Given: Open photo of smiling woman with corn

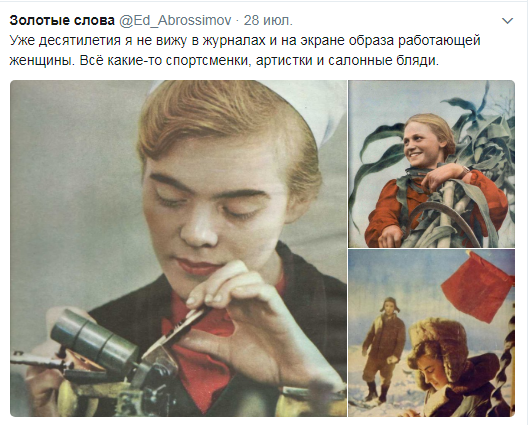Looking at the screenshot, I should 431,164.
